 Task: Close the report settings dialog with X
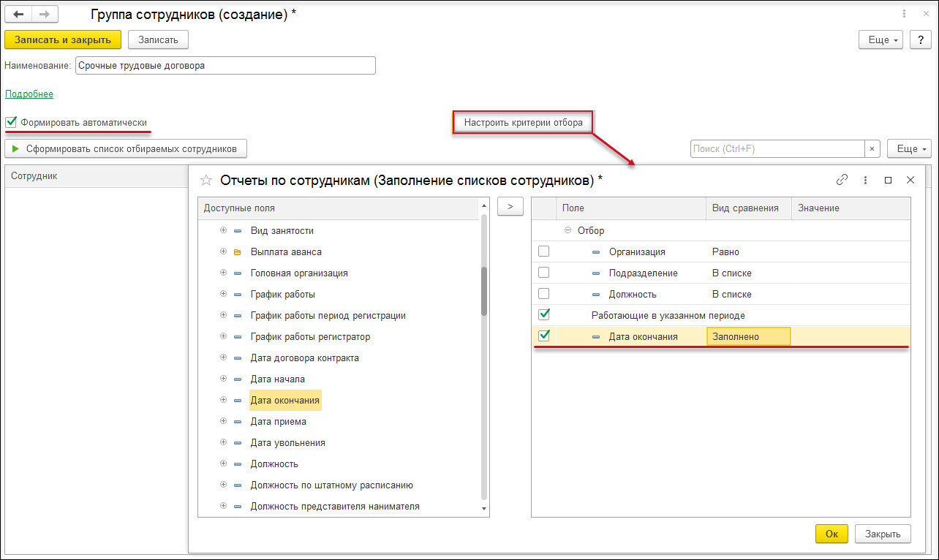910,180
